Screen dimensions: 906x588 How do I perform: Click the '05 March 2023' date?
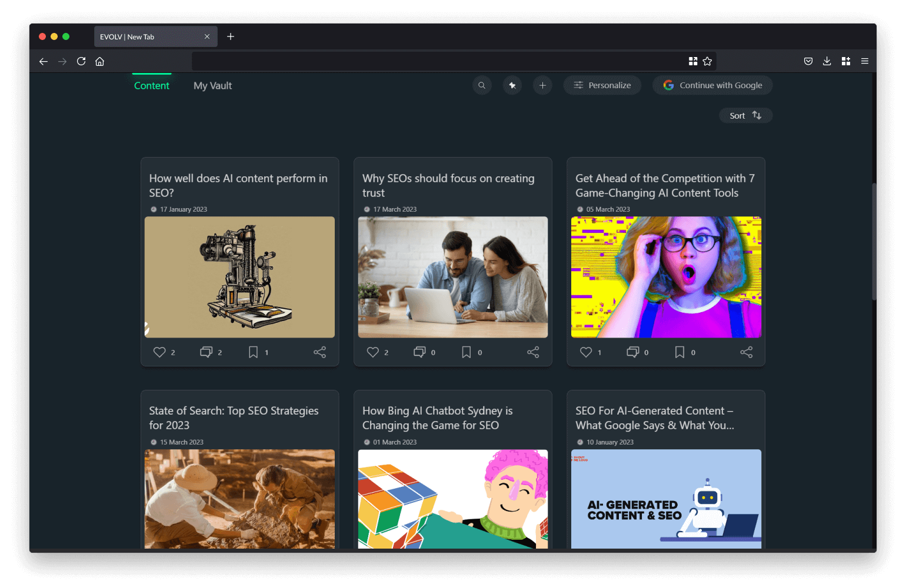click(x=608, y=209)
